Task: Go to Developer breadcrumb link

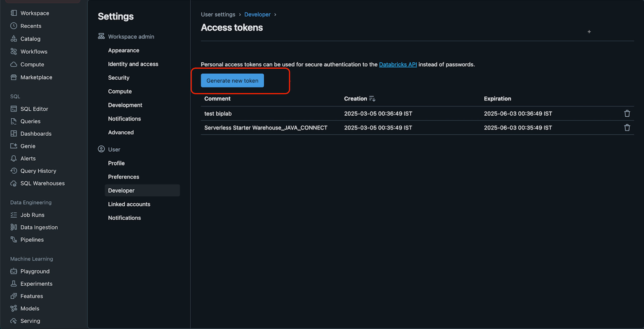Action: 257,15
